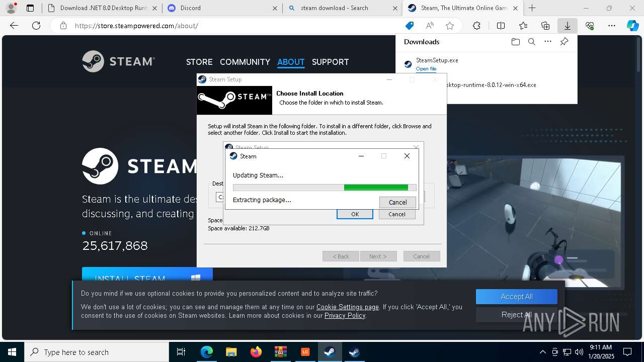Launch Edge from the taskbar
This screenshot has width=644, height=362.
[207, 352]
